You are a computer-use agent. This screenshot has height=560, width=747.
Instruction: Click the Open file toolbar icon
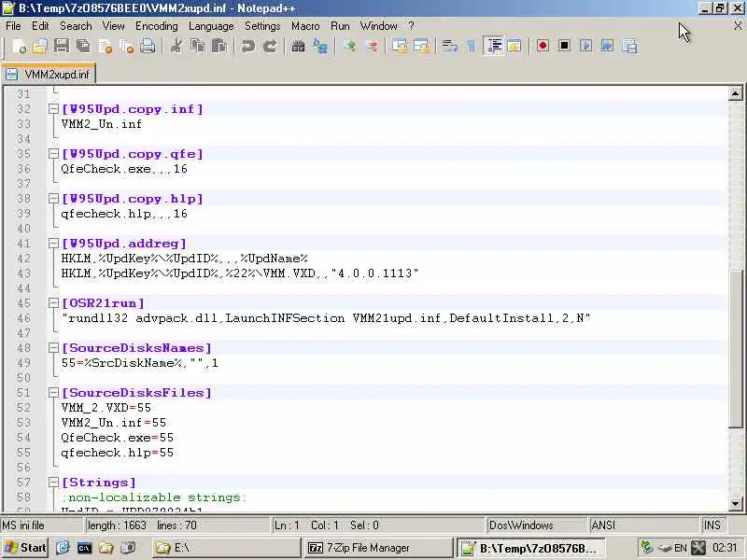40,46
